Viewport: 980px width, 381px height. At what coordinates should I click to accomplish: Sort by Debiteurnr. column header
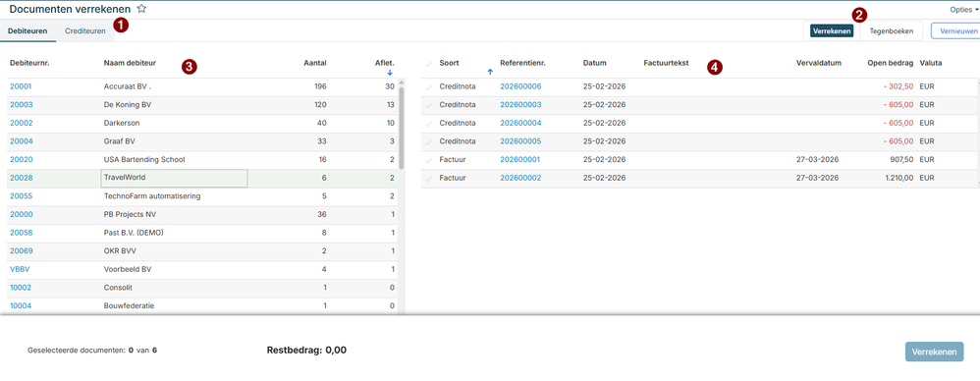click(29, 63)
